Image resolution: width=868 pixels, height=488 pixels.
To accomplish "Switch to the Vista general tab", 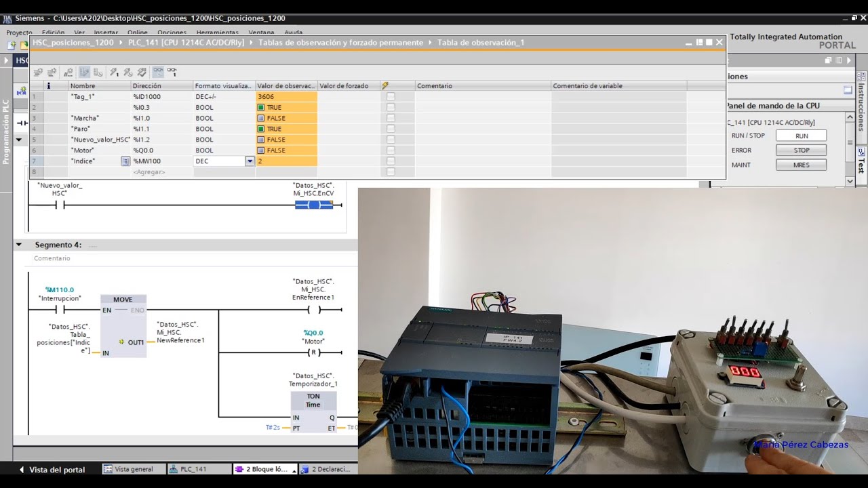I will [x=134, y=469].
